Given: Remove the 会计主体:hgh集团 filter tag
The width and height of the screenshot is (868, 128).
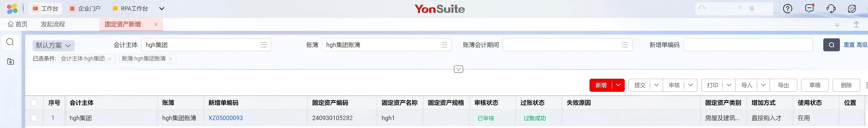Looking at the screenshot, I should 109,59.
